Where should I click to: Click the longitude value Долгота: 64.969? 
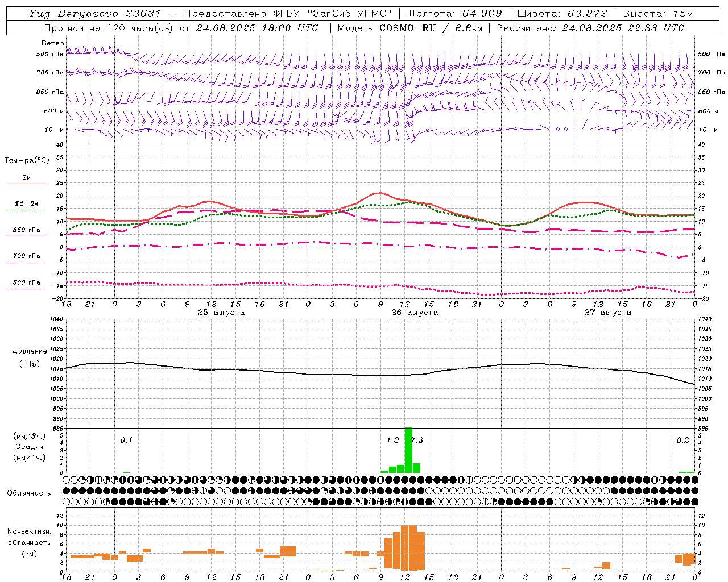point(455,14)
